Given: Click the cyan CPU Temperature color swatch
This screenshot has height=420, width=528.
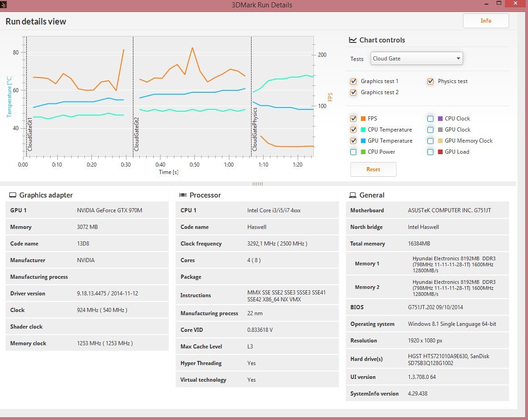Looking at the screenshot, I should click(363, 130).
